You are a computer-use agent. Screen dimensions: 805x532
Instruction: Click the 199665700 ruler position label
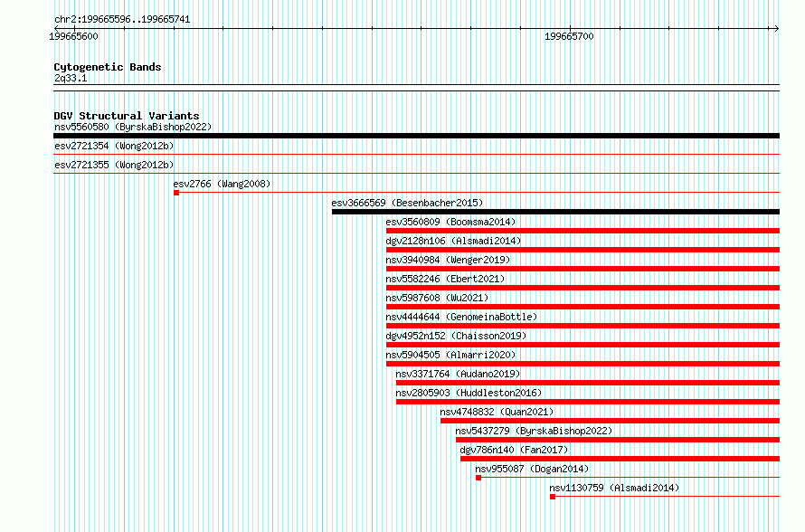click(569, 36)
